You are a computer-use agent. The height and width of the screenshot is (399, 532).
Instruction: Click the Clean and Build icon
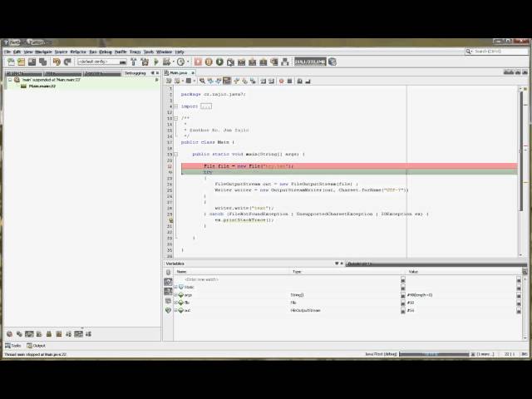[x=145, y=62]
